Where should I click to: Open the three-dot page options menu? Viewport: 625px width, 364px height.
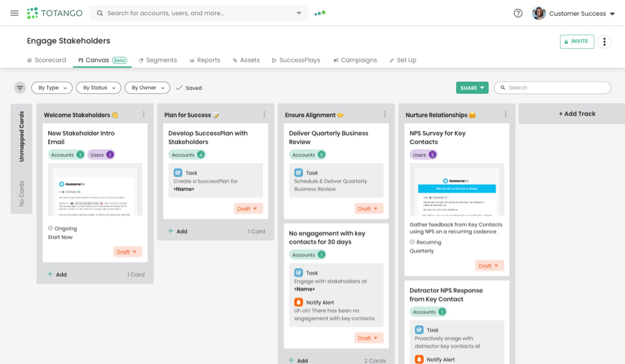point(604,41)
